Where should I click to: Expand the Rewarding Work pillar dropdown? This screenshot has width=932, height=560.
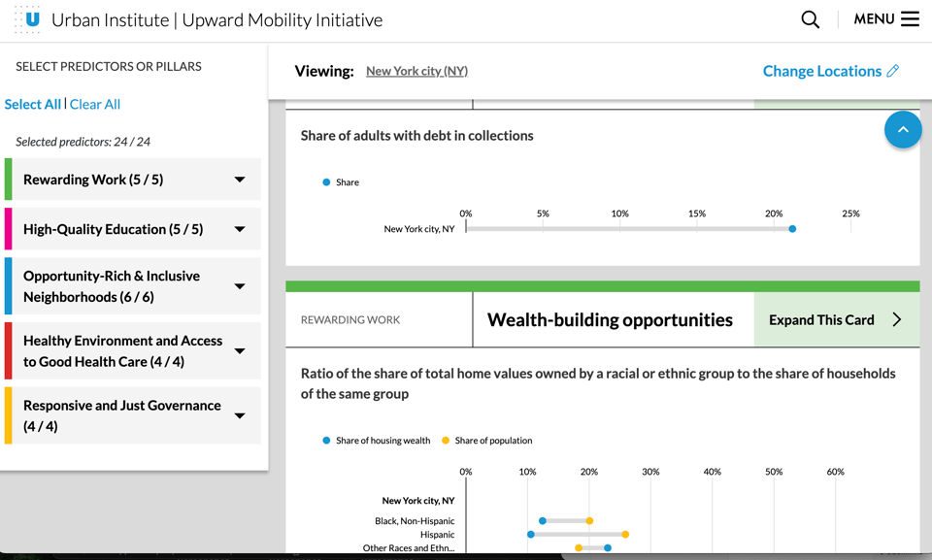pyautogui.click(x=240, y=180)
